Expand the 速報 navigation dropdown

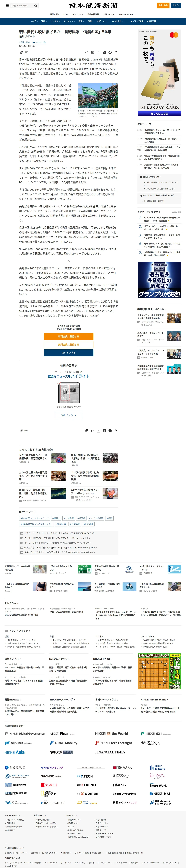click(x=44, y=21)
